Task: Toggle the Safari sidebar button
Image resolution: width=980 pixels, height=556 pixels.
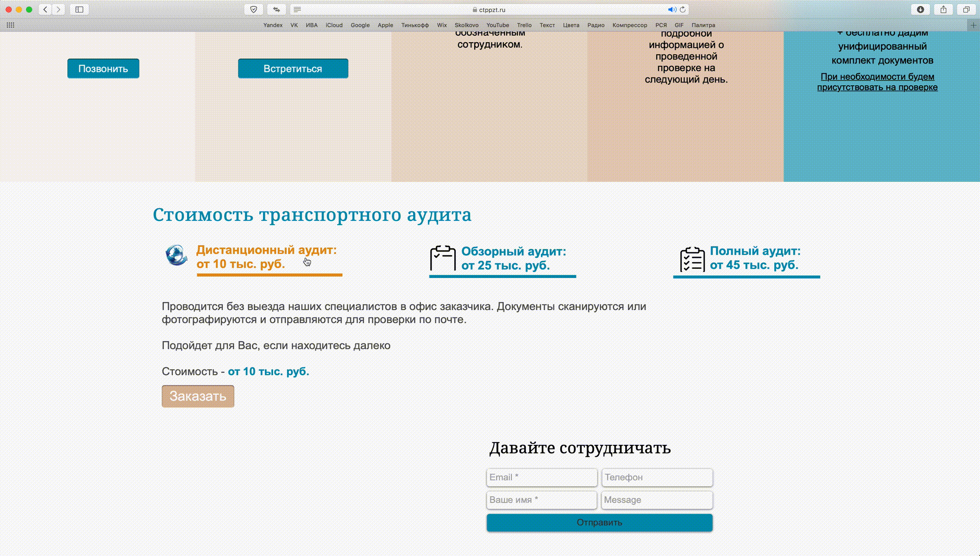Action: [x=79, y=9]
